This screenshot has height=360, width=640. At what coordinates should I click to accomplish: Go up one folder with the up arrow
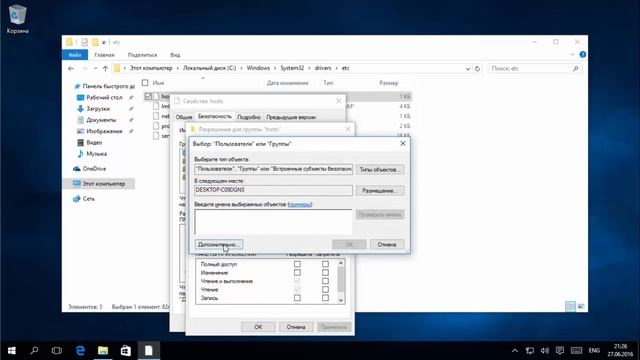coord(105,69)
